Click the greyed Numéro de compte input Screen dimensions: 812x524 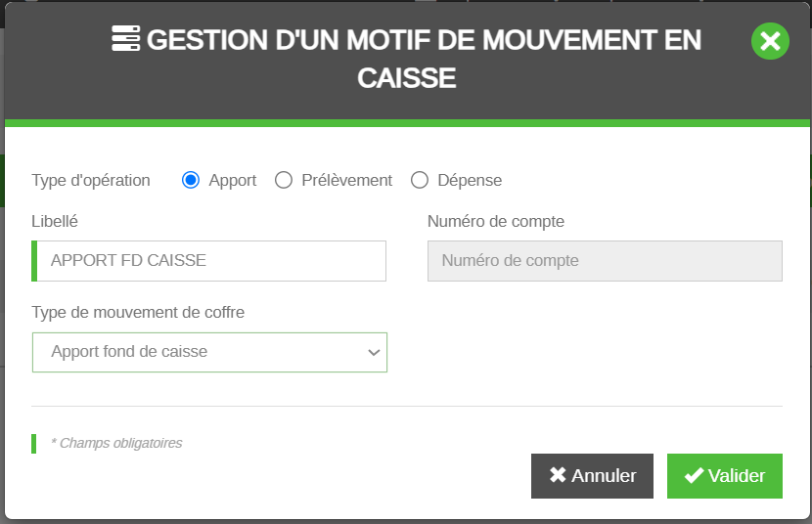[x=605, y=261]
